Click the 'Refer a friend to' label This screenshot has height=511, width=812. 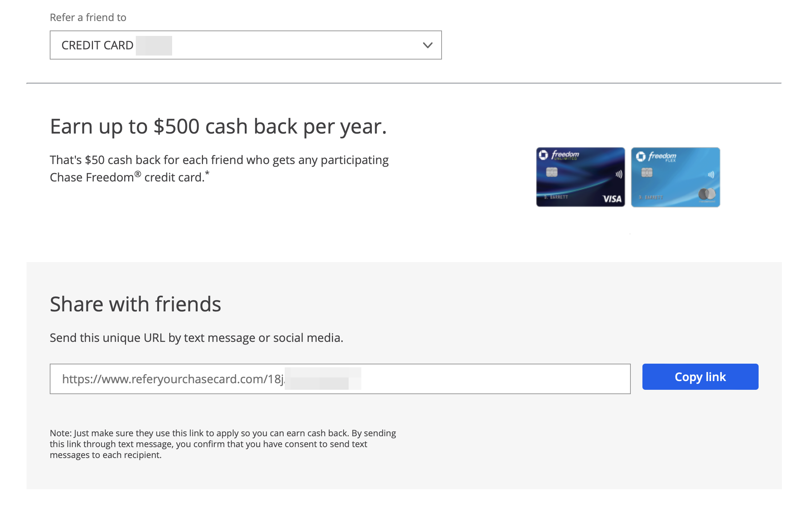[x=88, y=17]
